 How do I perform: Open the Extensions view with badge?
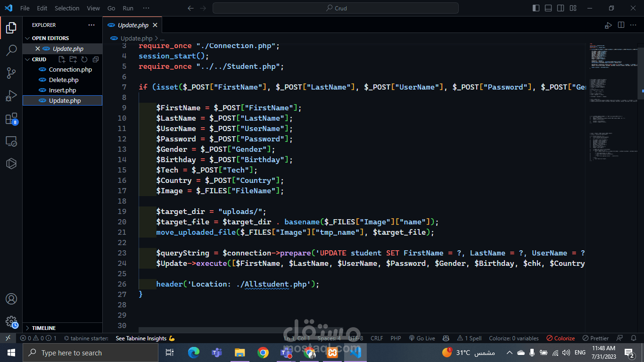click(11, 119)
